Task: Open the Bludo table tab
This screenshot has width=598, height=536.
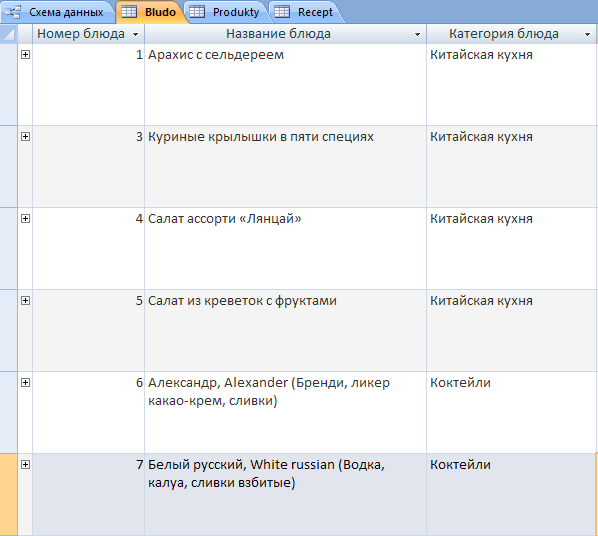Action: [x=151, y=12]
